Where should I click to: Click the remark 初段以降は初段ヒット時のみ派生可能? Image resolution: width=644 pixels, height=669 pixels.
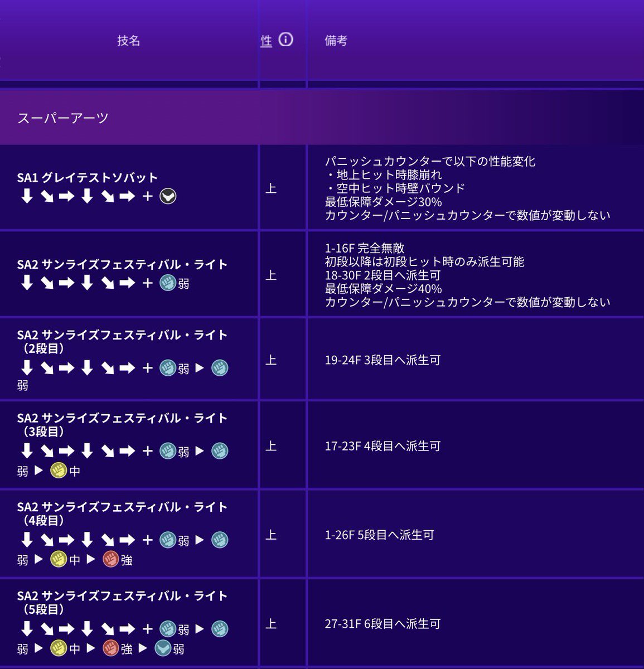(x=424, y=261)
